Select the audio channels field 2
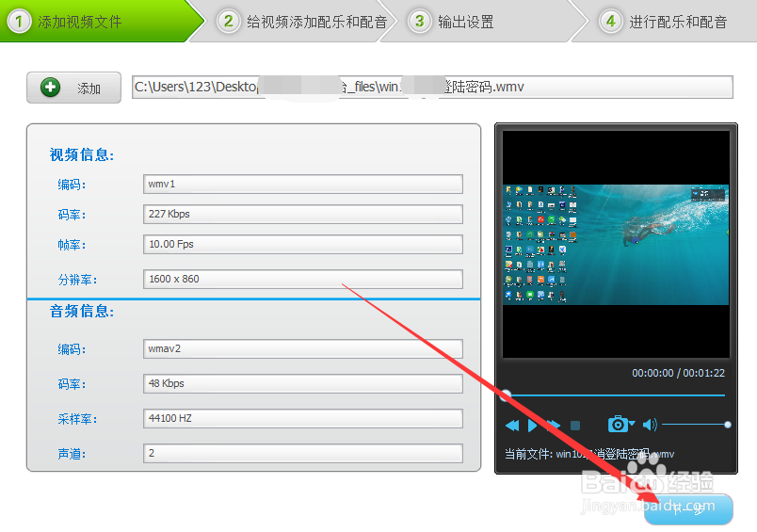 pos(302,453)
